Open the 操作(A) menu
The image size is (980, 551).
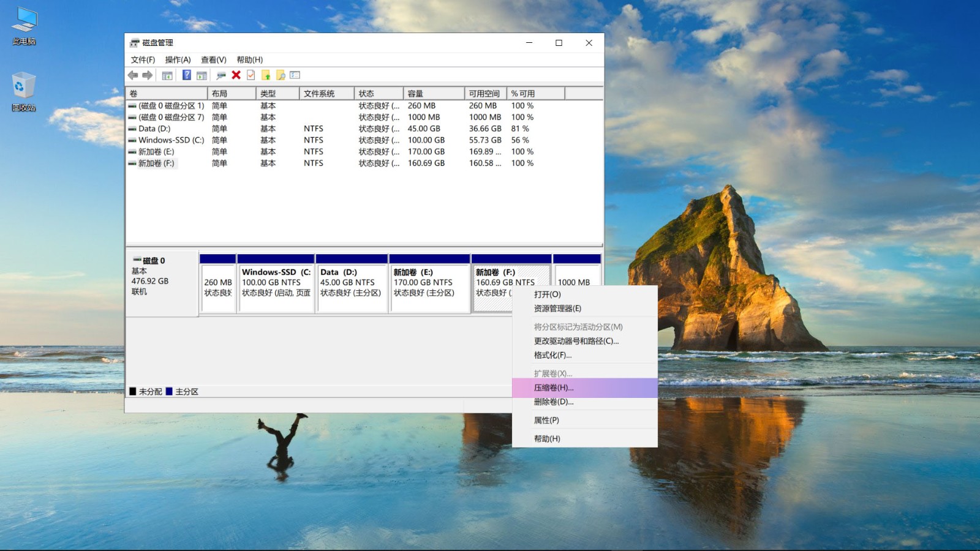coord(178,60)
